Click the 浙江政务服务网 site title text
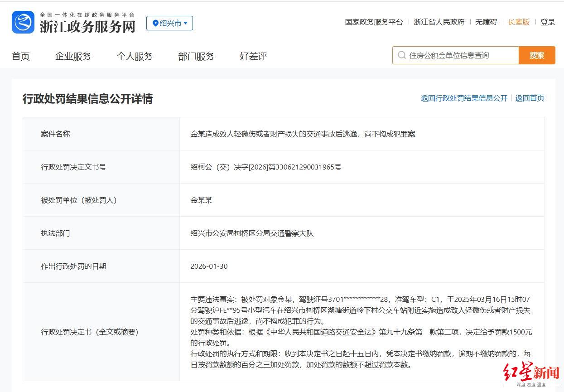 87,26
